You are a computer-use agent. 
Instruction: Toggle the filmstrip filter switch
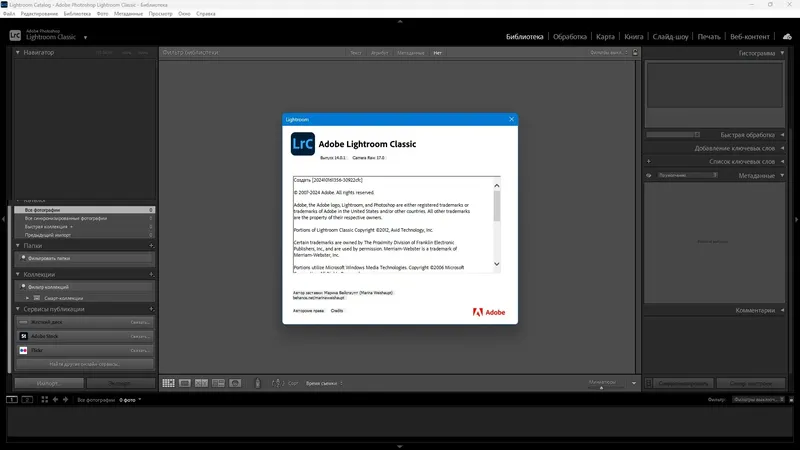tap(791, 399)
